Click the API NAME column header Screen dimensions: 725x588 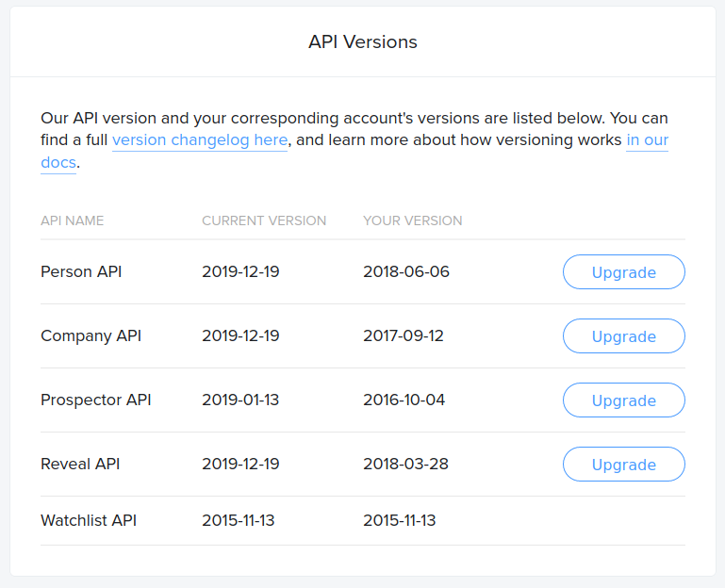click(x=73, y=220)
